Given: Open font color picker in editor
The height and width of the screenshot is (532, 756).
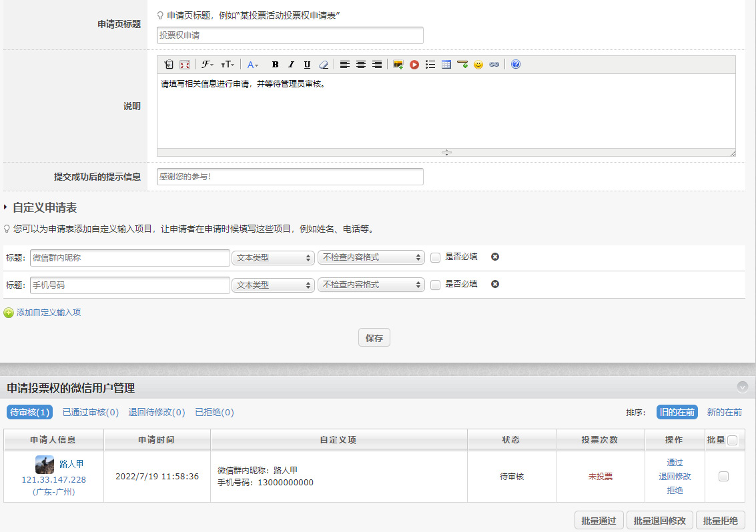Looking at the screenshot, I should coord(252,65).
